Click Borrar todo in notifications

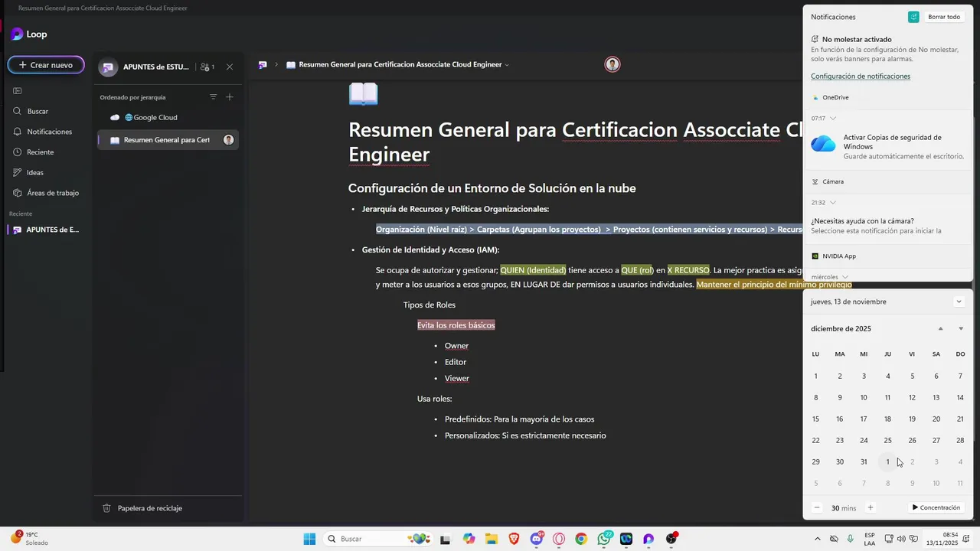[943, 17]
